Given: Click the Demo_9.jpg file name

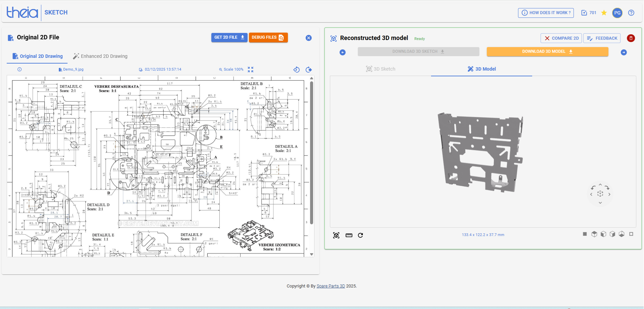Looking at the screenshot, I should 71,69.
